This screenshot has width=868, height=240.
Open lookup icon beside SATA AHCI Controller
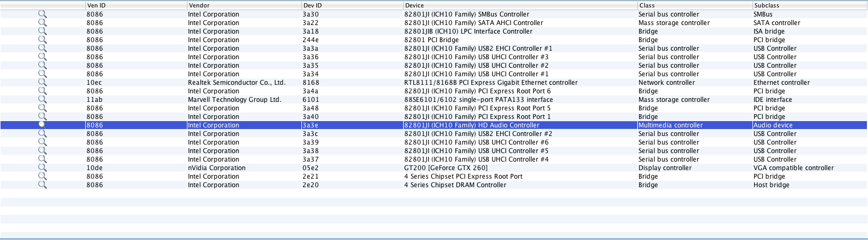(42, 23)
